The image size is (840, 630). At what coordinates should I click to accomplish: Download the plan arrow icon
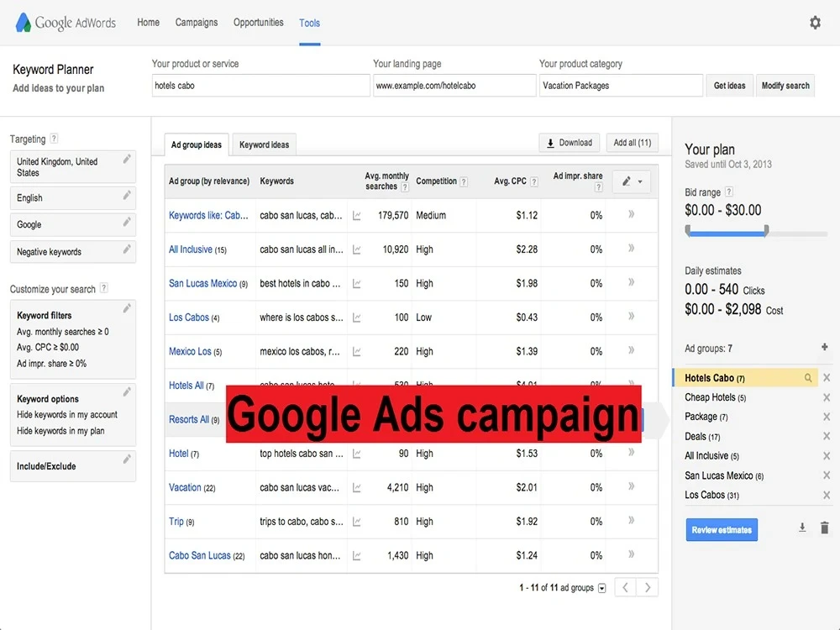(x=802, y=528)
